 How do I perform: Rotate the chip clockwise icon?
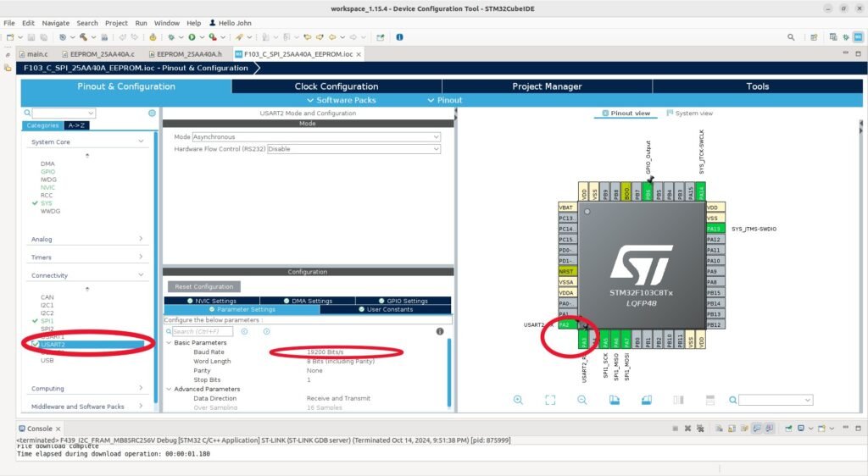click(x=614, y=400)
